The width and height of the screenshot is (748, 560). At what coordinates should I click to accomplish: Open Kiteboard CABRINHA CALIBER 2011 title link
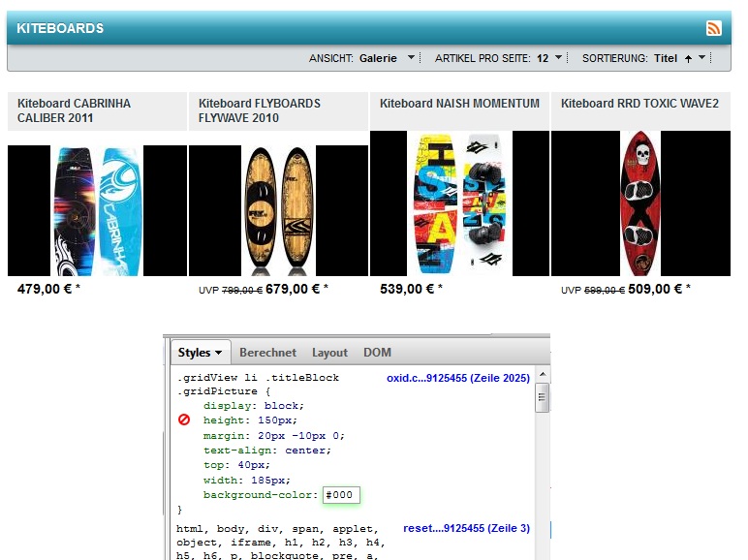(74, 110)
